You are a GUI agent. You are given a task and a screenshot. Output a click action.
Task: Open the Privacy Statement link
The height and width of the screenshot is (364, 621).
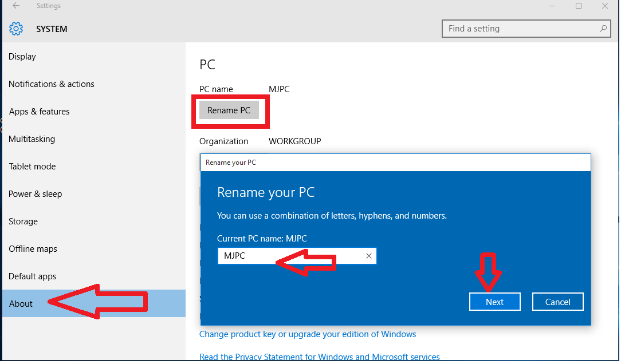pos(319,356)
